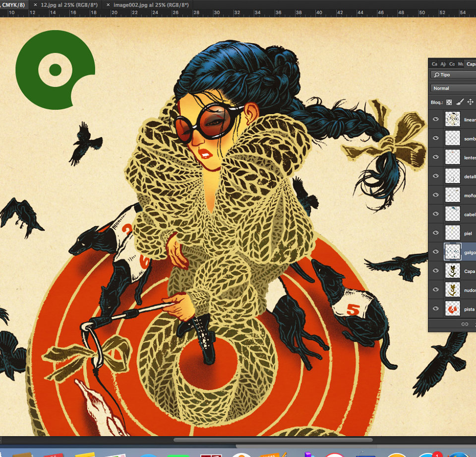Hide the lentes layer
Viewport: 476px width, 457px height.
[x=436, y=157]
